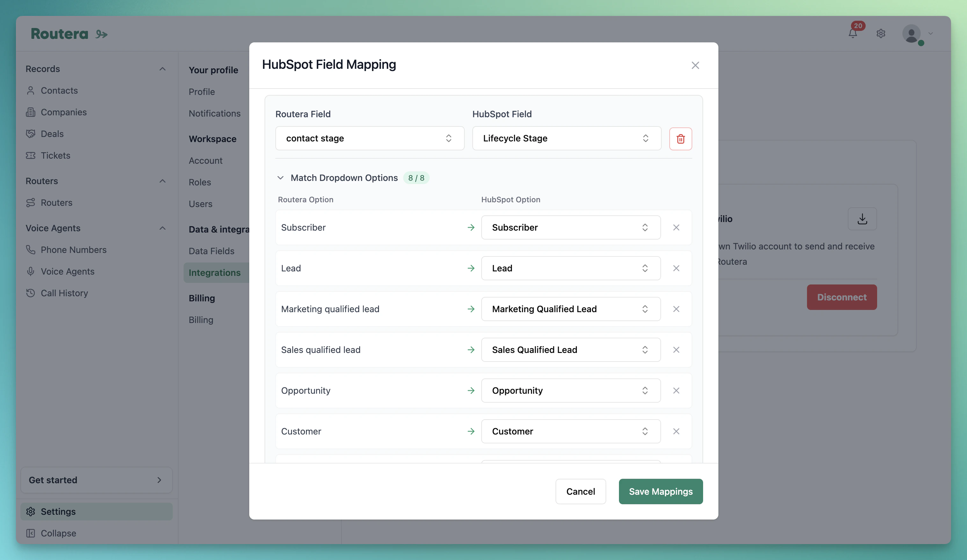
Task: Open the notifications bell
Action: click(853, 33)
